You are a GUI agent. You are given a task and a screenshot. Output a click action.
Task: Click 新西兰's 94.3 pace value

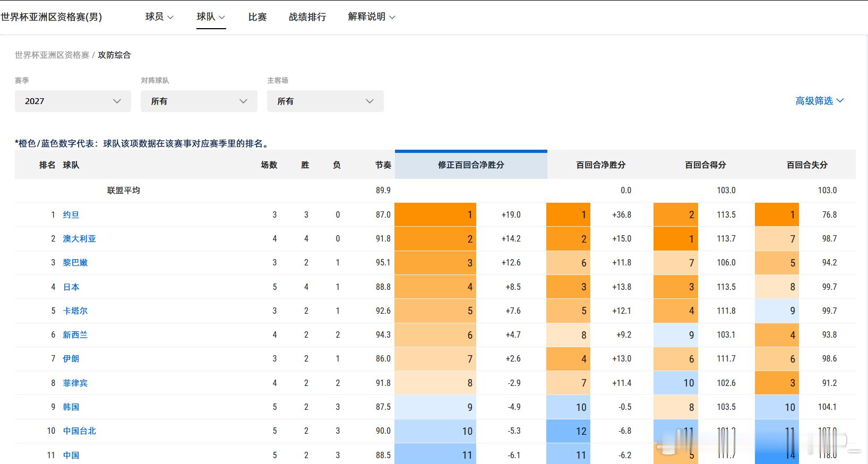click(383, 334)
